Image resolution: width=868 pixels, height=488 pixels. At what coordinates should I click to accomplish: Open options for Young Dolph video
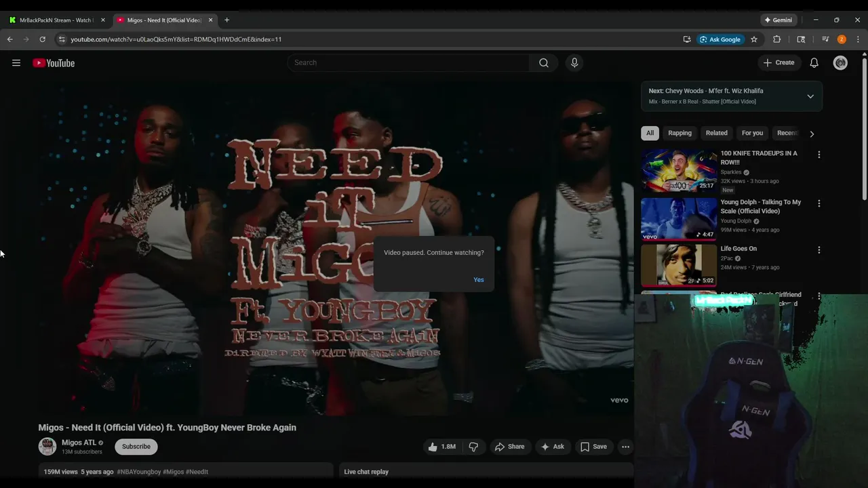(x=818, y=203)
